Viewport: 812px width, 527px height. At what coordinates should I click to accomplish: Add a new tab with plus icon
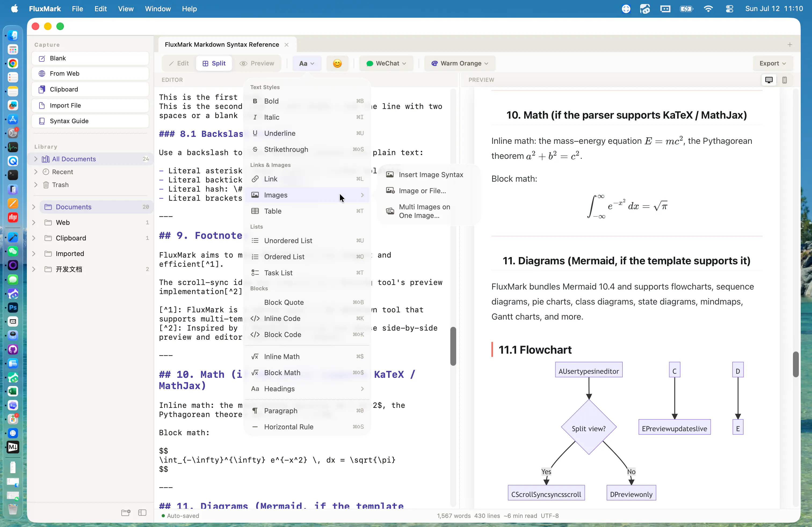[x=790, y=45]
